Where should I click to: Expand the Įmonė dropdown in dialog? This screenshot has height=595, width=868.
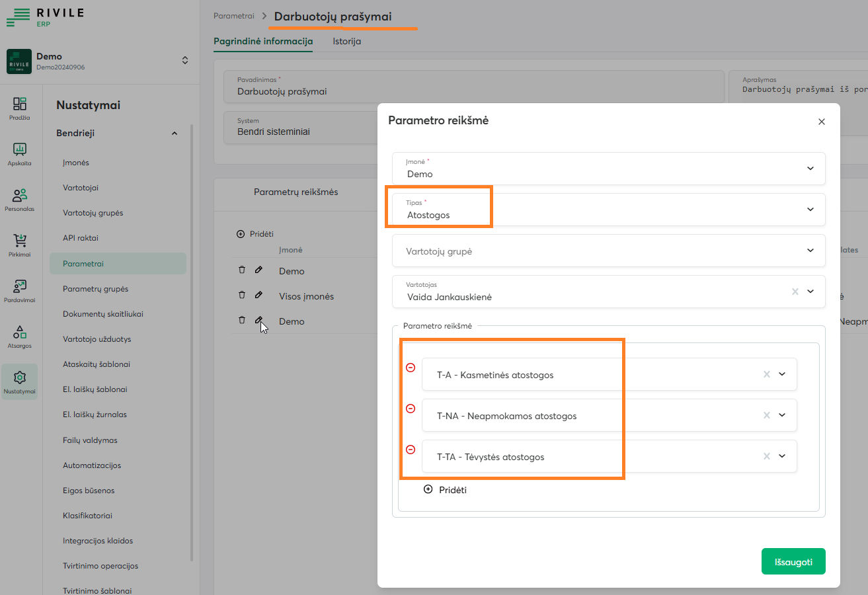[x=810, y=169]
